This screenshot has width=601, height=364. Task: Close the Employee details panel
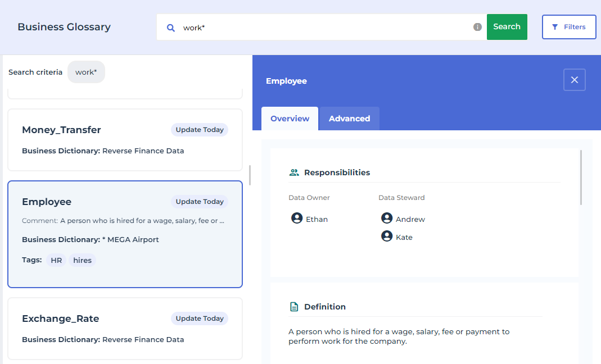pos(574,80)
